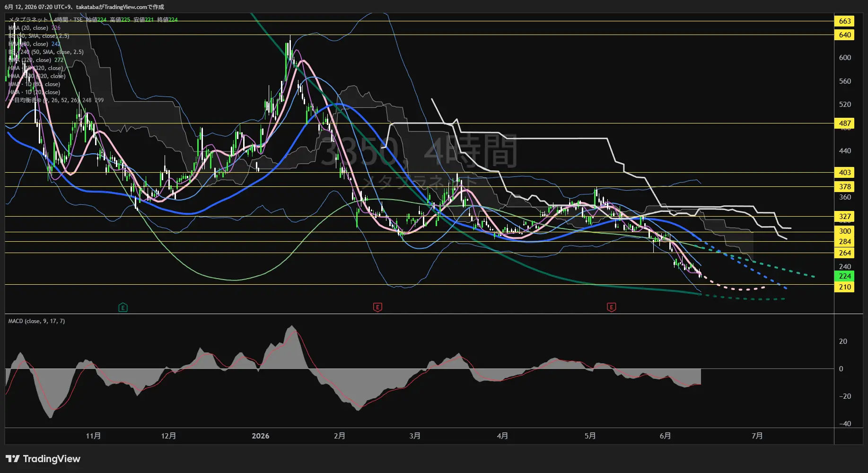Screen dimensions: 868x473
Task: Click the HMA (20, close) indicator legend
Action: pos(34,28)
